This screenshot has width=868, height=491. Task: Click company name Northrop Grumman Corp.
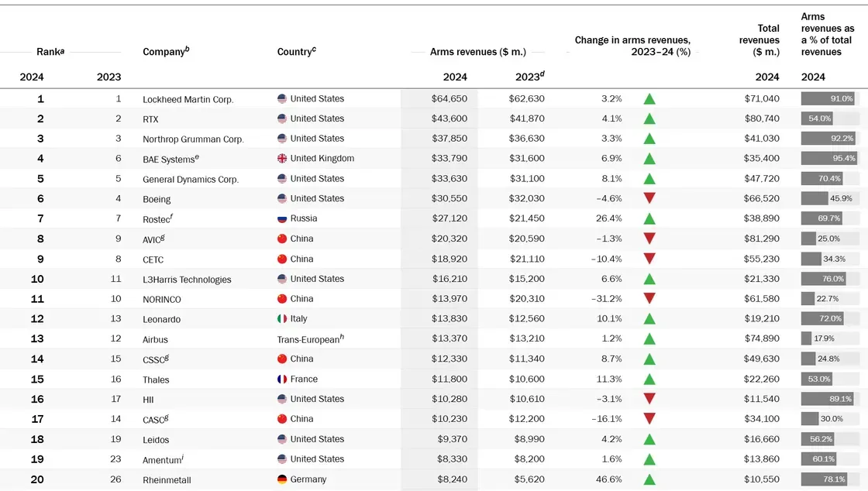[x=193, y=139]
